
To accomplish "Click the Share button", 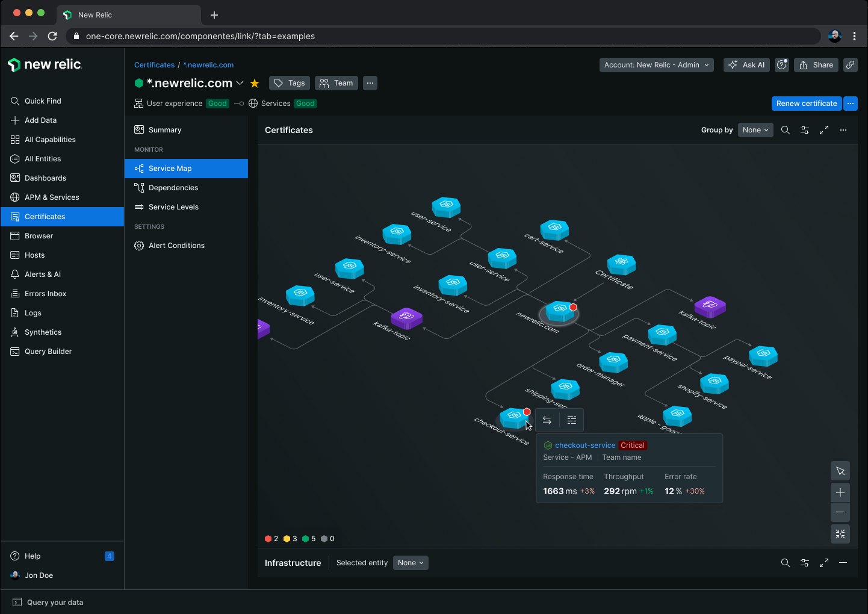I will (816, 65).
